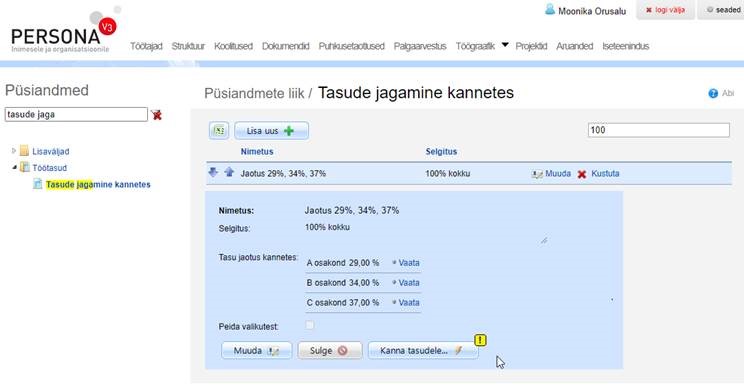Click the Lisa uus button
744x390 pixels.
point(271,131)
